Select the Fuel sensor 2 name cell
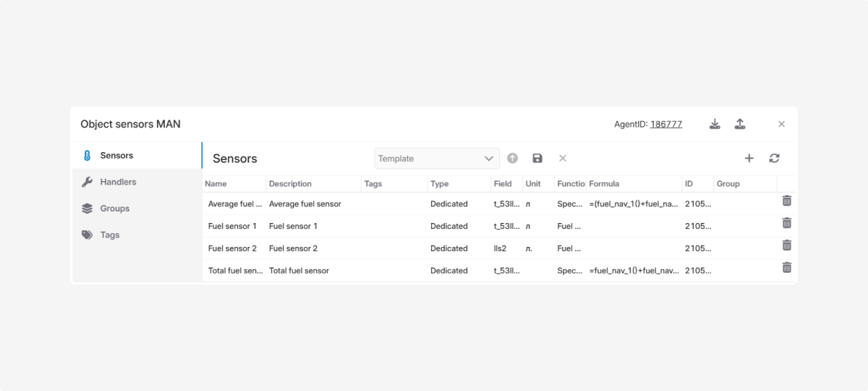868x391 pixels. coord(232,248)
